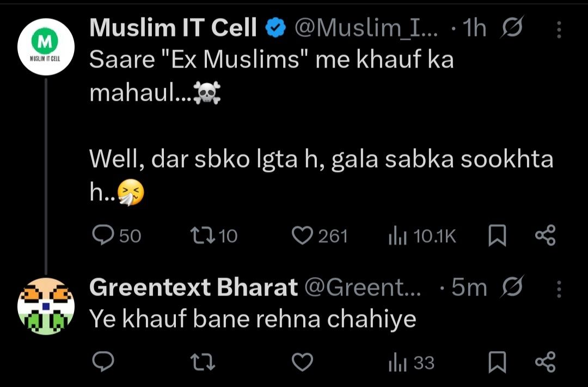Share the Muslim IT Cell tweet
This screenshot has width=588, height=387.
tap(545, 236)
